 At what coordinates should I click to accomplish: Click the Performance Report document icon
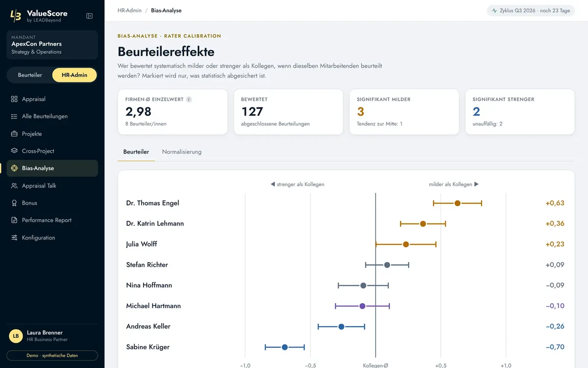[14, 220]
